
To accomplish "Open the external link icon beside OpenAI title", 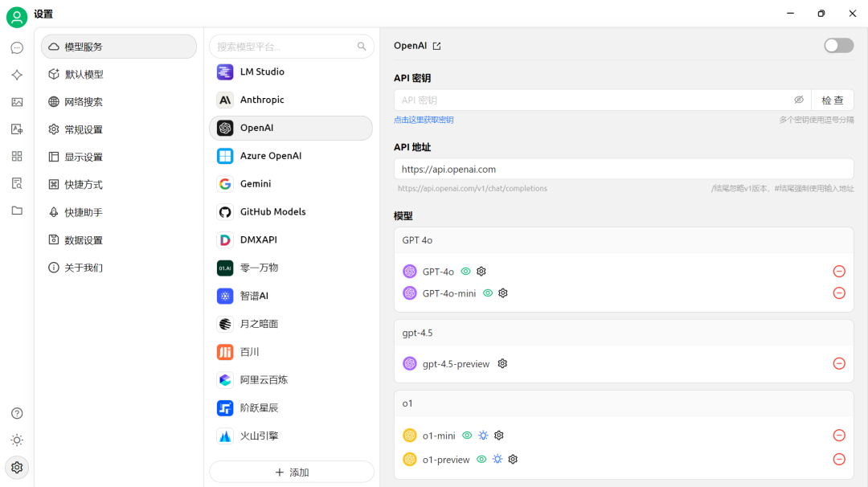I will tap(437, 47).
